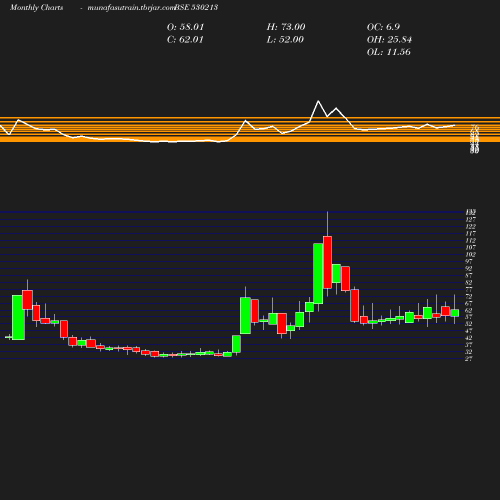
Task: Click the highest peak of the white indicator line
Action: coord(318,101)
